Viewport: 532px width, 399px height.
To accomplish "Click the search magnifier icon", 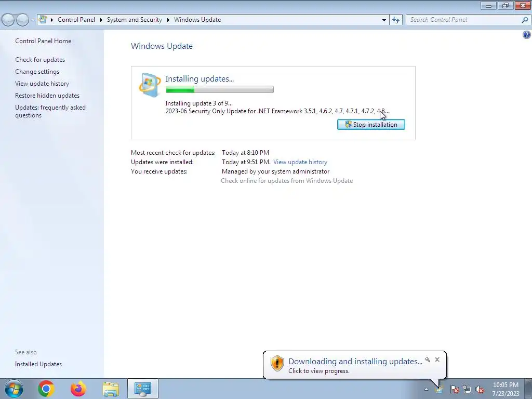I will click(x=525, y=20).
